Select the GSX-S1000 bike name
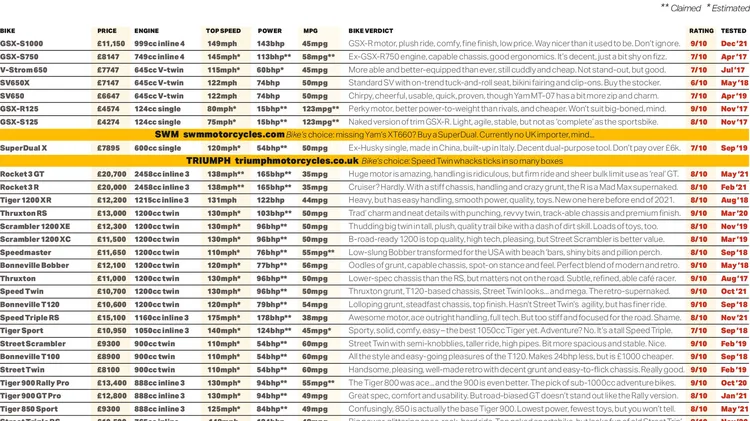Image resolution: width=750 pixels, height=421 pixels. tap(22, 44)
